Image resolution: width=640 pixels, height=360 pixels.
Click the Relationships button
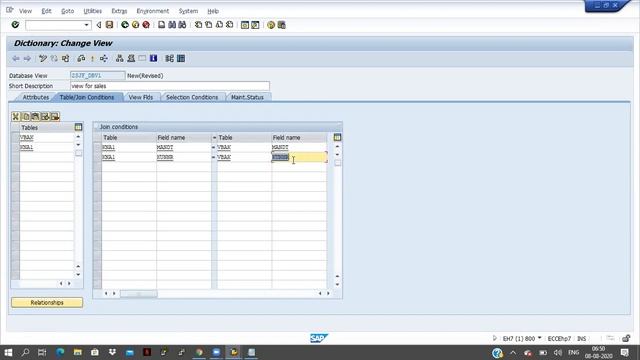tap(47, 302)
